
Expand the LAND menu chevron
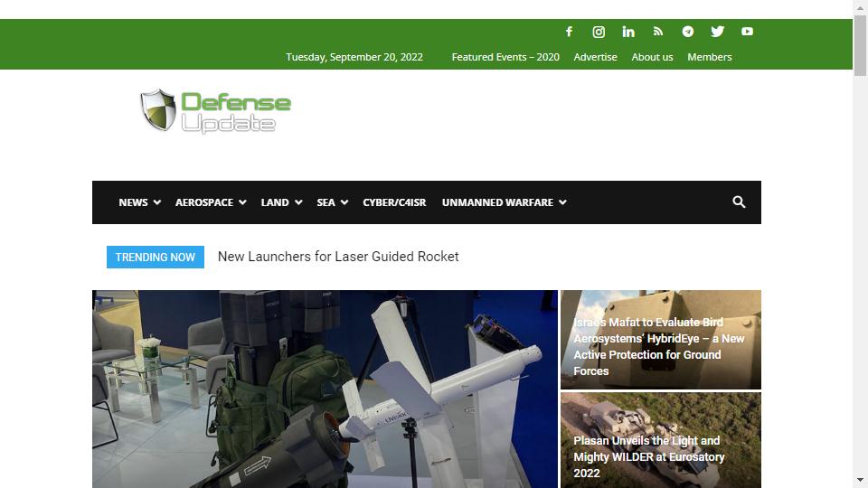[298, 202]
